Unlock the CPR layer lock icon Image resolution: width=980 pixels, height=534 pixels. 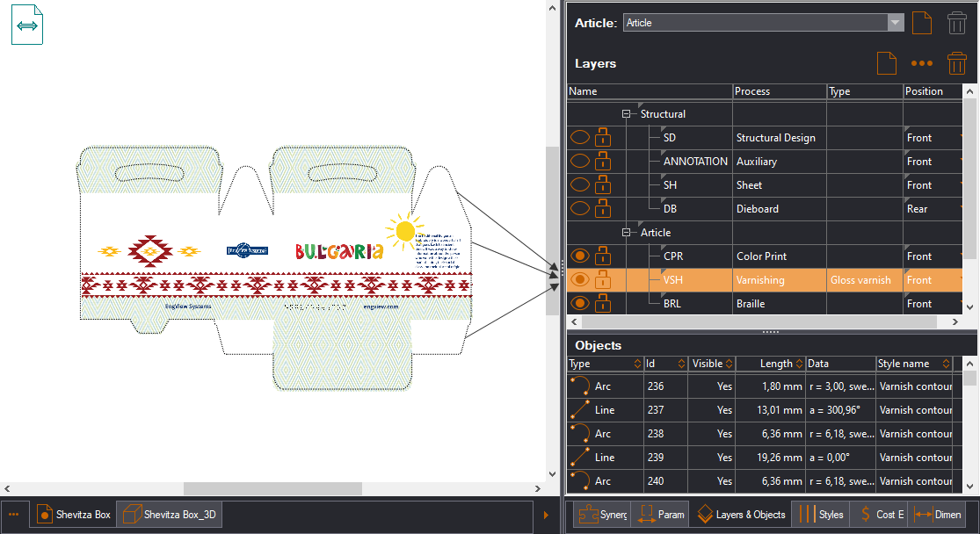pyautogui.click(x=604, y=256)
